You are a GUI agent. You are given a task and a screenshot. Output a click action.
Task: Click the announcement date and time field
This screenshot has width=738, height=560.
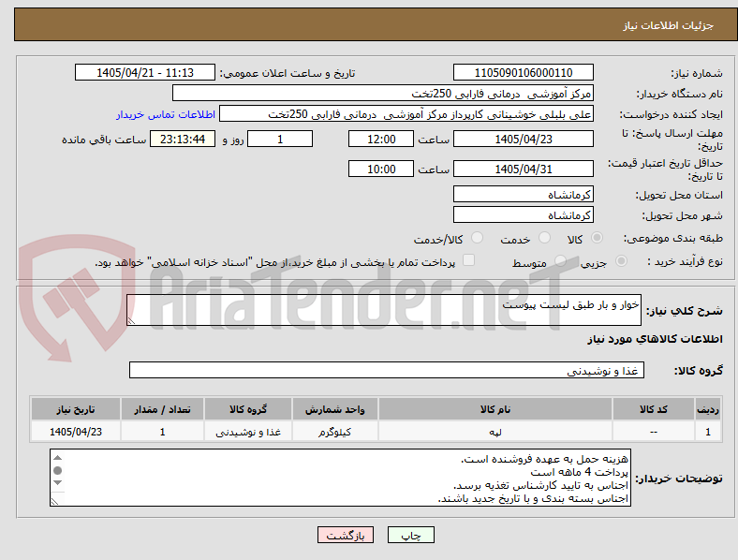pyautogui.click(x=145, y=72)
